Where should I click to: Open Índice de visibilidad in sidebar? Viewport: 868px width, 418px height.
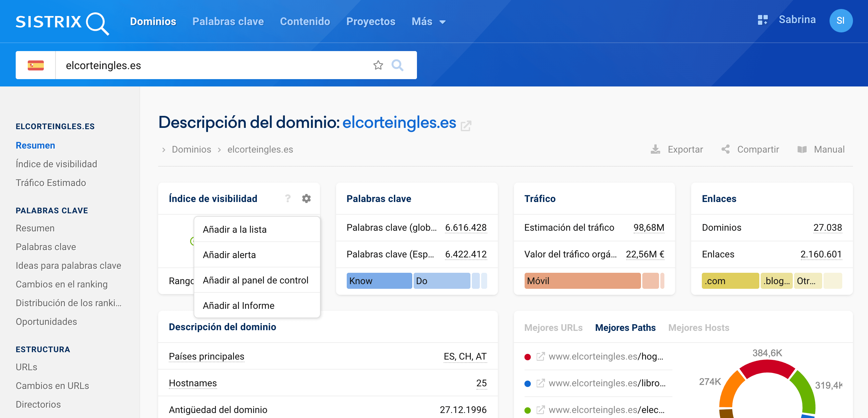coord(56,164)
